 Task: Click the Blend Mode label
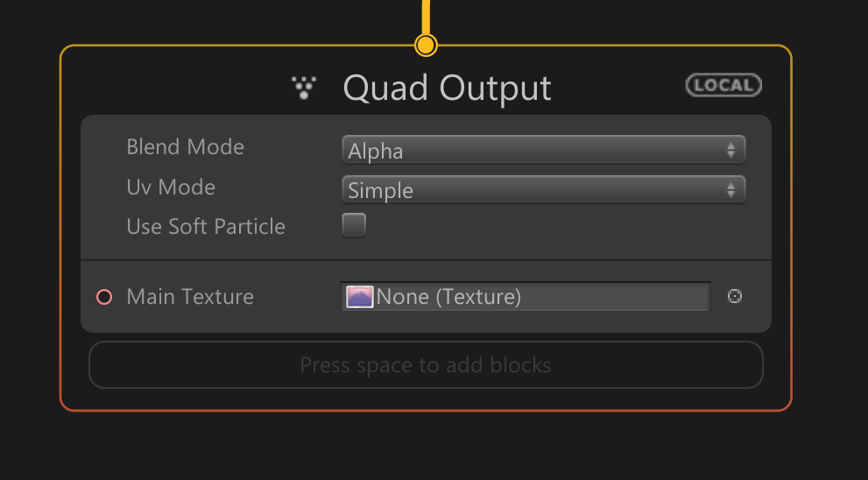coord(185,147)
